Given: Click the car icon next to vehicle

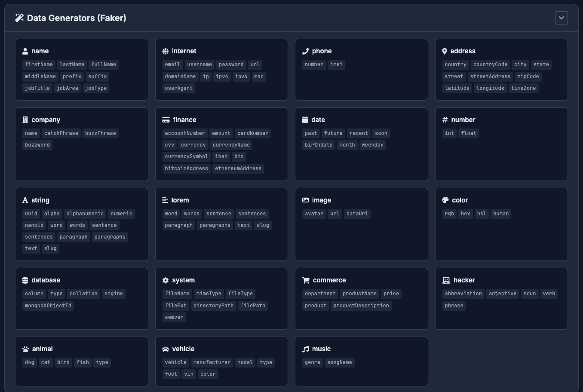Looking at the screenshot, I should (x=166, y=349).
